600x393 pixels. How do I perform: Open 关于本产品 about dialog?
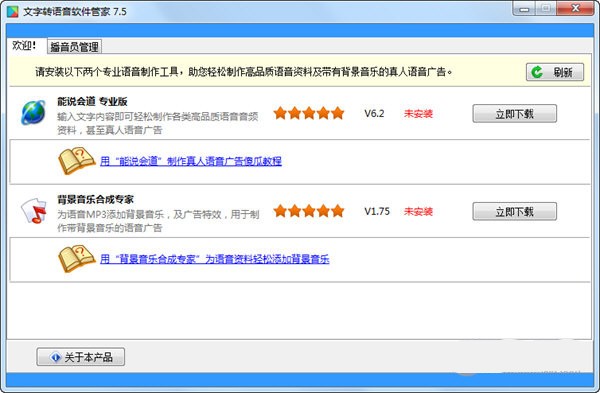pyautogui.click(x=81, y=357)
